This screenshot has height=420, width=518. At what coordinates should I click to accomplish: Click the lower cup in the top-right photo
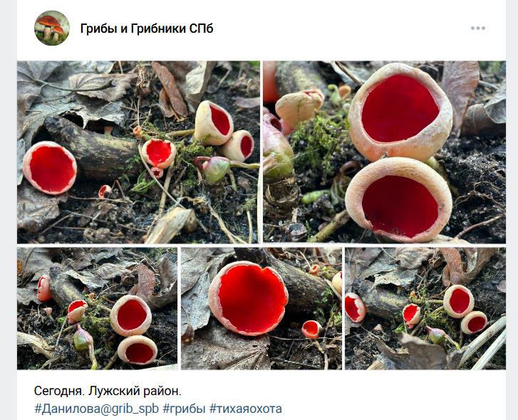(x=398, y=199)
